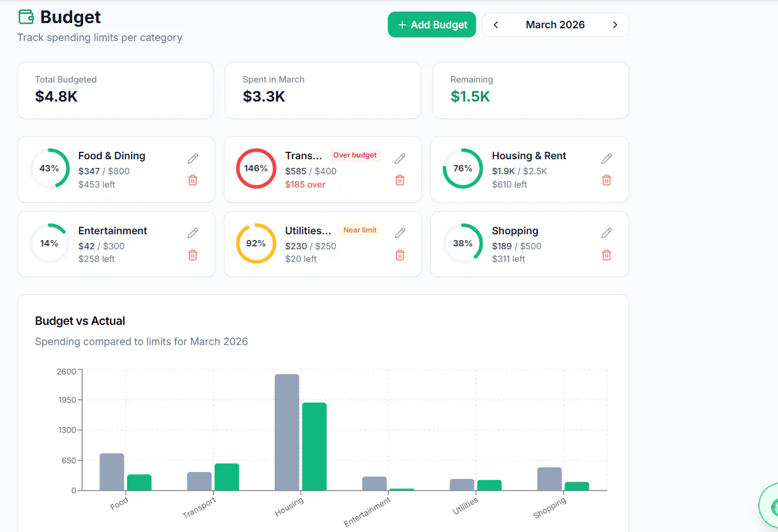Click the 2600 y-axis value
Screen dimensions: 778x532
pos(66,372)
